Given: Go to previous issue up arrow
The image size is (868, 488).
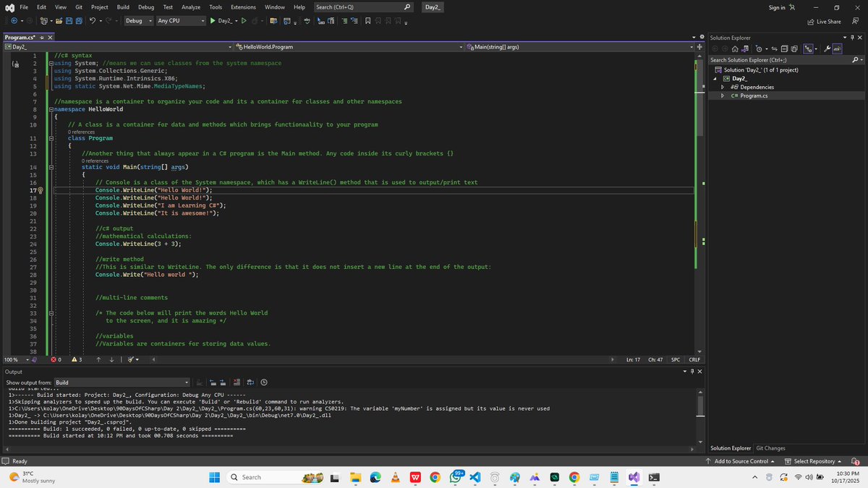Looking at the screenshot, I should [x=98, y=359].
